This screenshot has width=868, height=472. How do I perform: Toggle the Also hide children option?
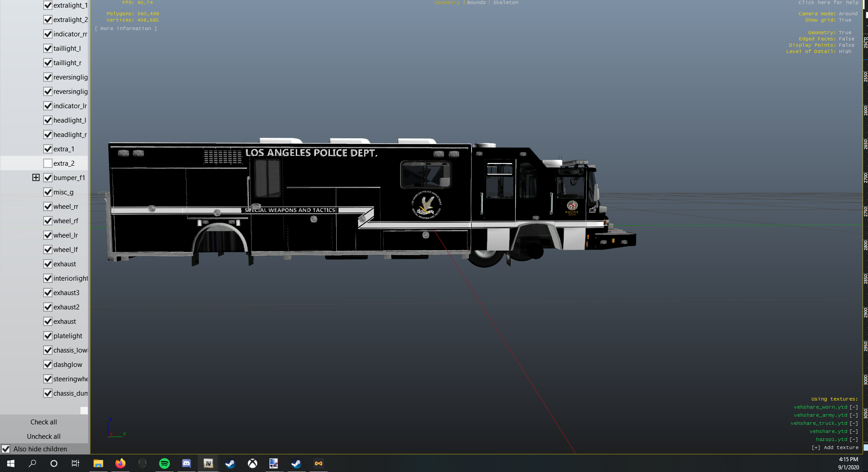(6, 449)
